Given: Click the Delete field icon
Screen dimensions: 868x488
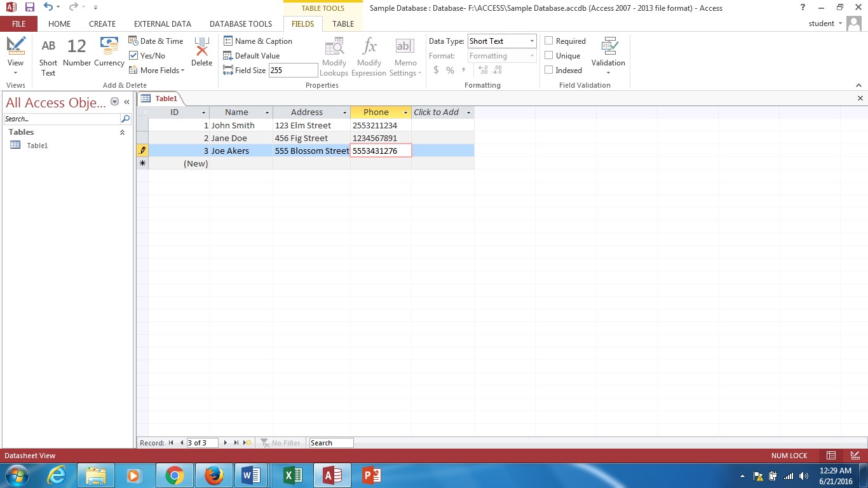Looking at the screenshot, I should [201, 53].
